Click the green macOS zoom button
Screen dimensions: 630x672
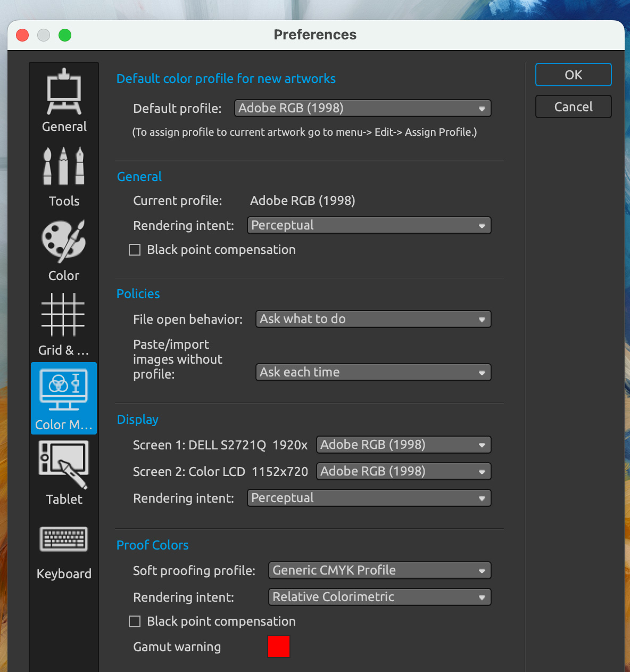coord(65,35)
